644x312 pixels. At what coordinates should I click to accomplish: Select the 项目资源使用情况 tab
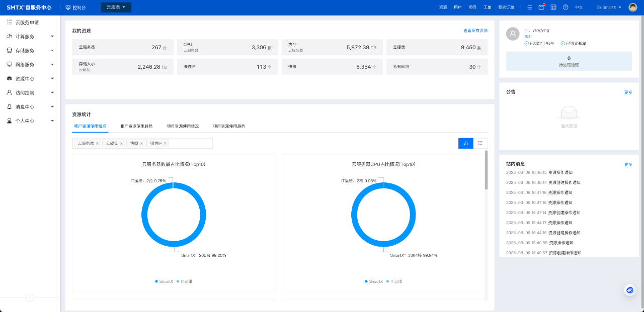tap(183, 126)
